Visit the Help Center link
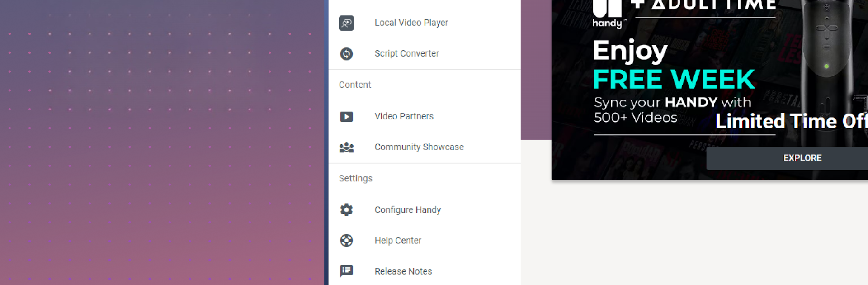The width and height of the screenshot is (868, 285). point(398,241)
